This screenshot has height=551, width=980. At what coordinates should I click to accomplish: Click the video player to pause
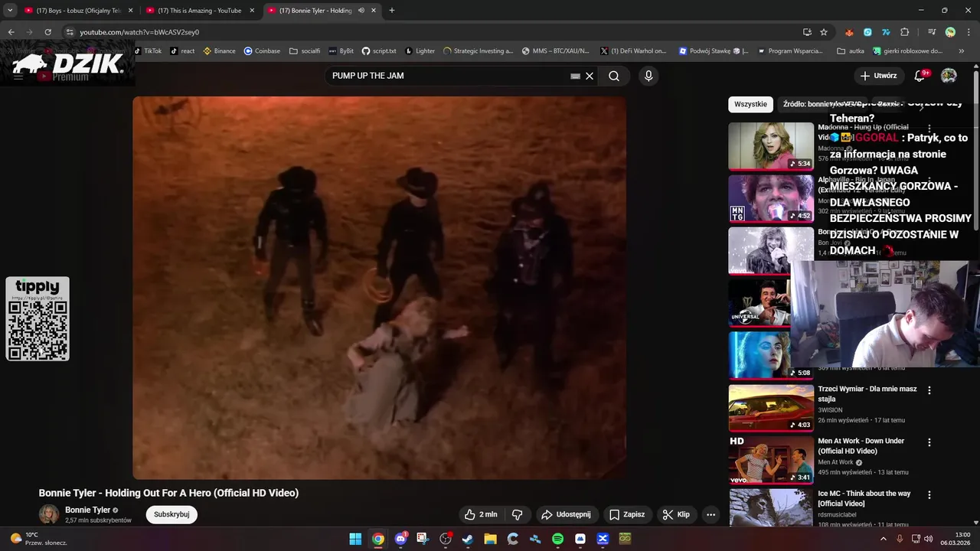click(379, 288)
